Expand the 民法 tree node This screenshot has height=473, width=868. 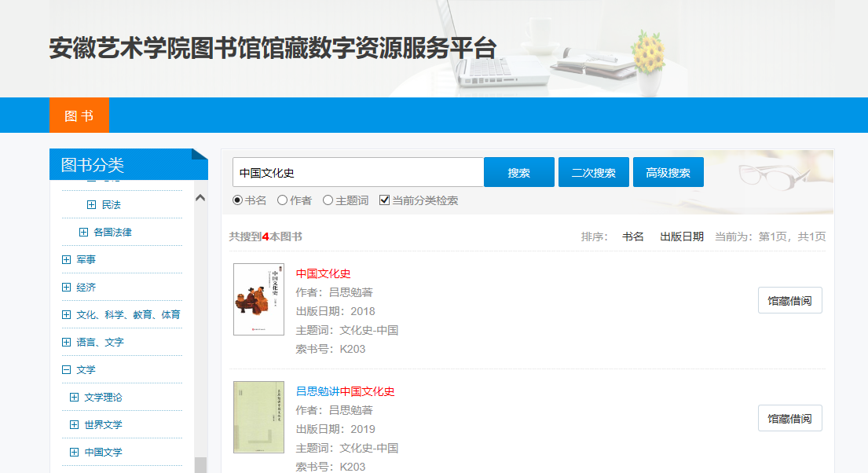pyautogui.click(x=91, y=205)
